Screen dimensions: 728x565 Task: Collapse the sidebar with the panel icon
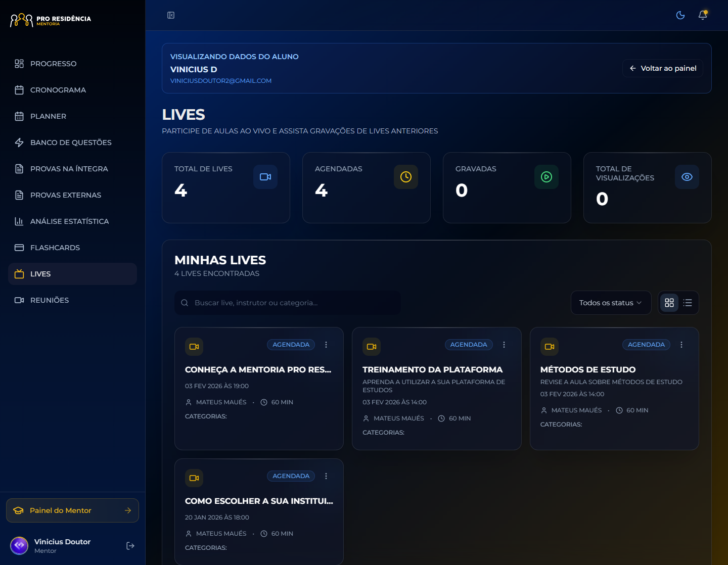tap(171, 15)
